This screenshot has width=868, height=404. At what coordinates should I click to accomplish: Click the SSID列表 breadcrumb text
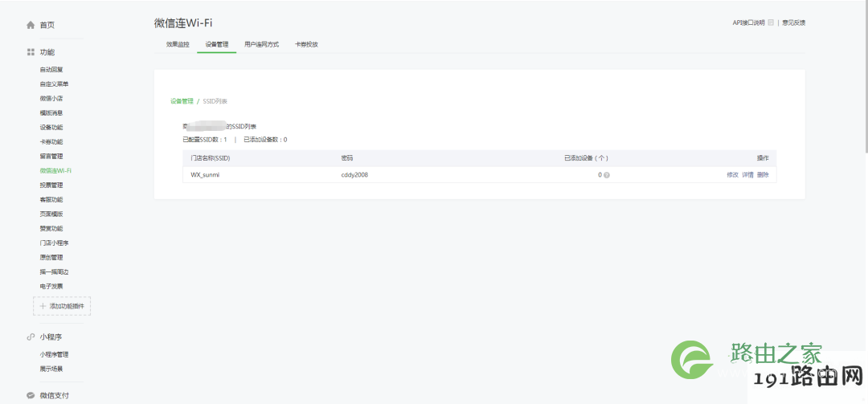215,101
